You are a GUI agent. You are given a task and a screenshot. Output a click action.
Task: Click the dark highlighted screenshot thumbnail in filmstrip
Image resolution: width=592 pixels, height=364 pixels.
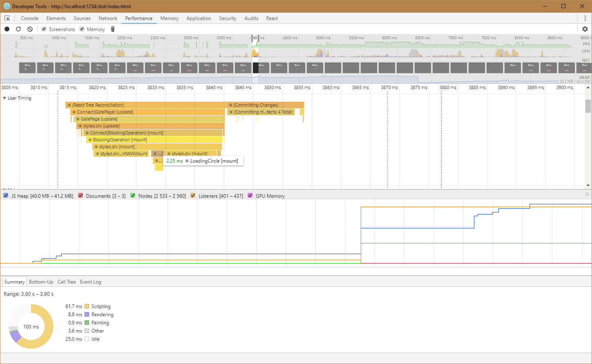coord(255,68)
